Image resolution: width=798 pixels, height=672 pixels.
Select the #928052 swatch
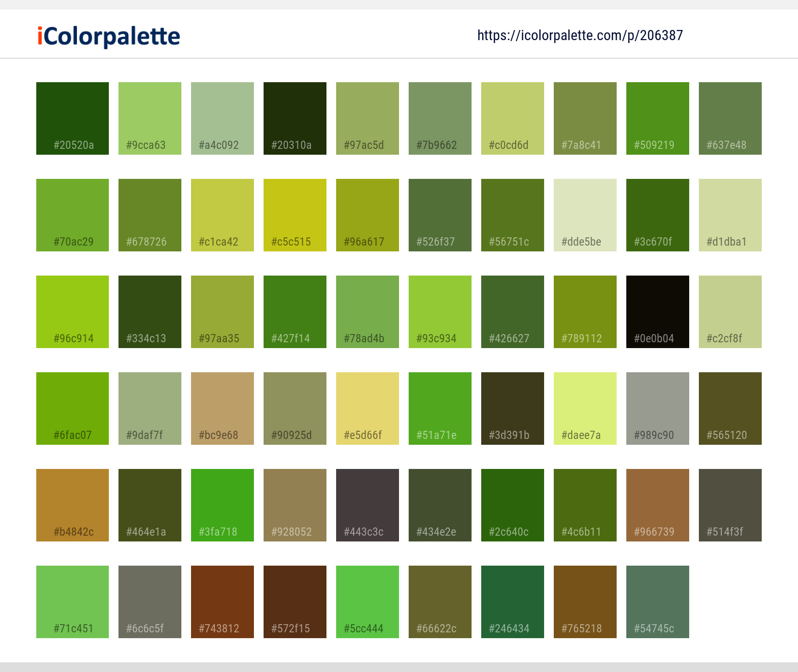pos(295,505)
